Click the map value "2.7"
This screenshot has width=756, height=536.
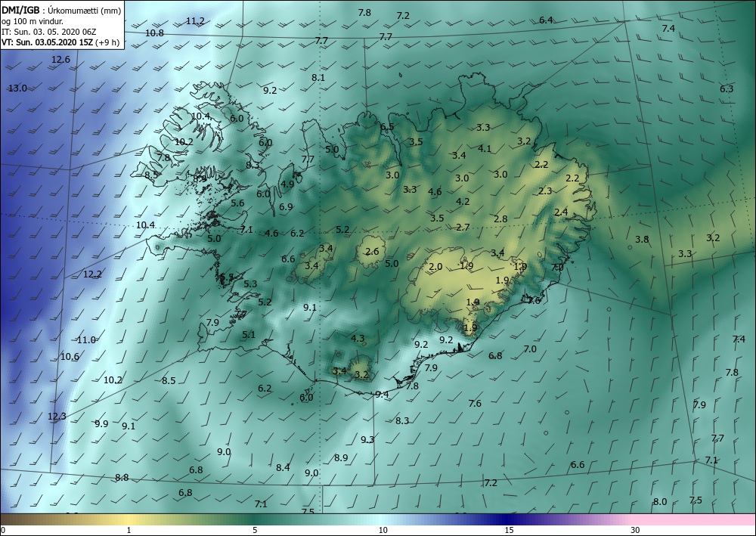click(463, 227)
